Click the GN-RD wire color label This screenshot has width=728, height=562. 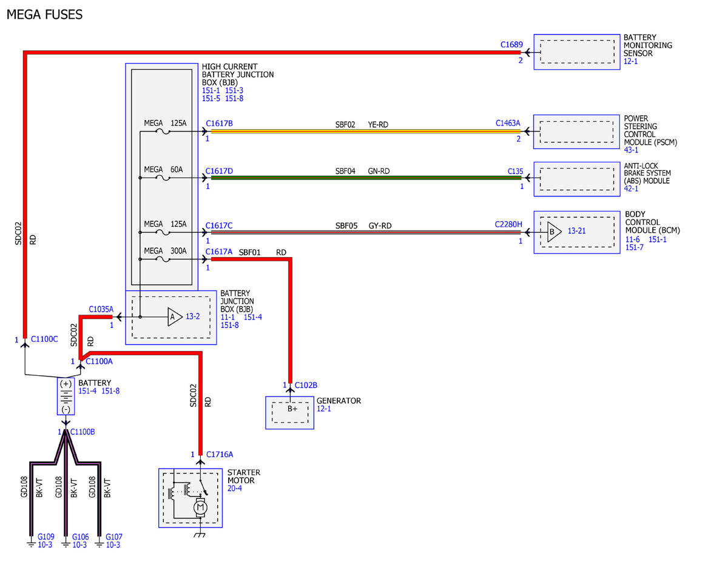coord(379,172)
